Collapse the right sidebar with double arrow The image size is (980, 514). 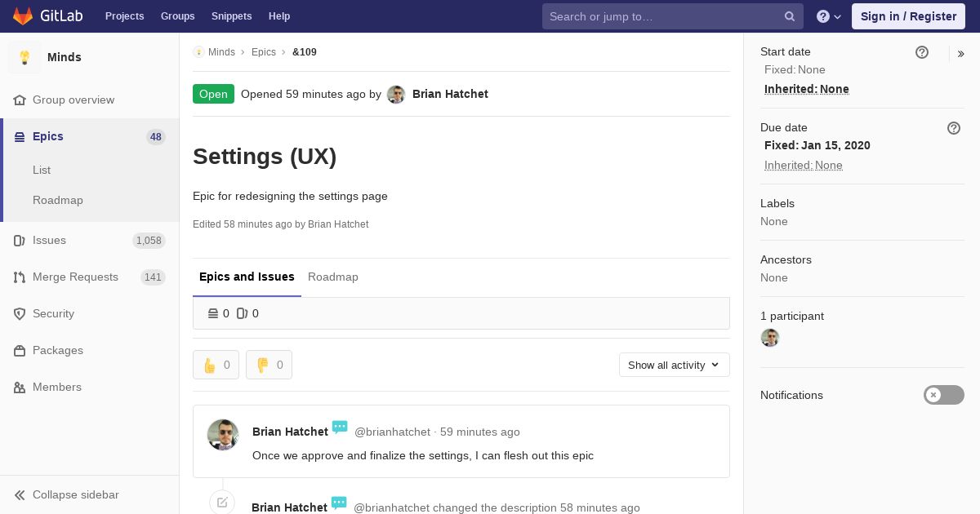click(x=961, y=54)
